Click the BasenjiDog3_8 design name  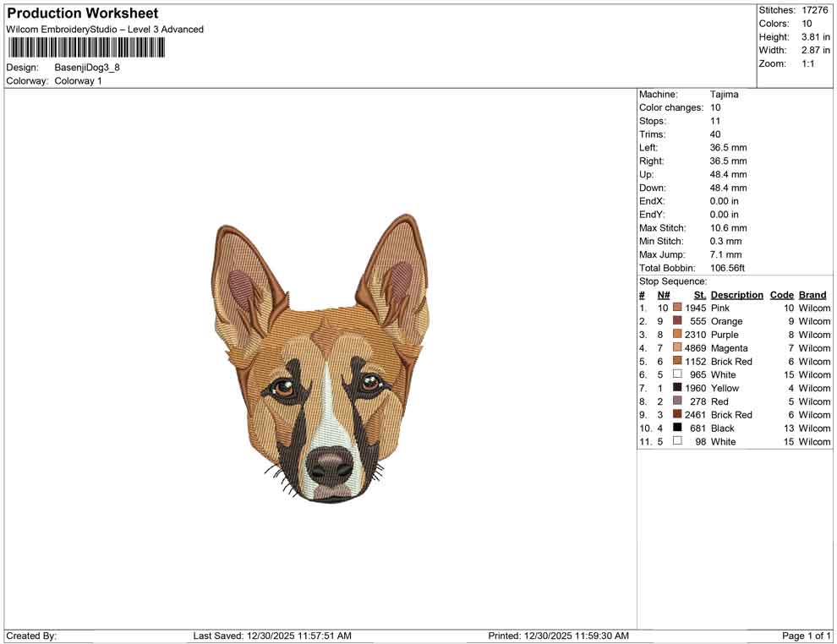tap(85, 68)
